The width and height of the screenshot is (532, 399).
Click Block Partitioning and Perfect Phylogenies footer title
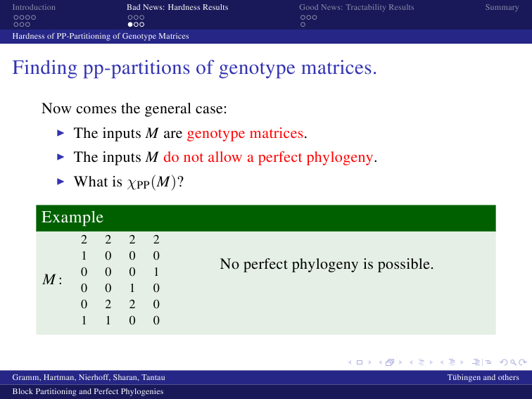[88, 391]
